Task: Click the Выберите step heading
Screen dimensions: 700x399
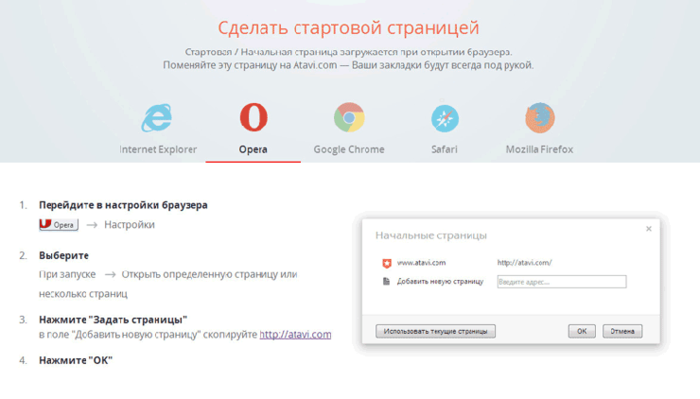Action: point(64,255)
